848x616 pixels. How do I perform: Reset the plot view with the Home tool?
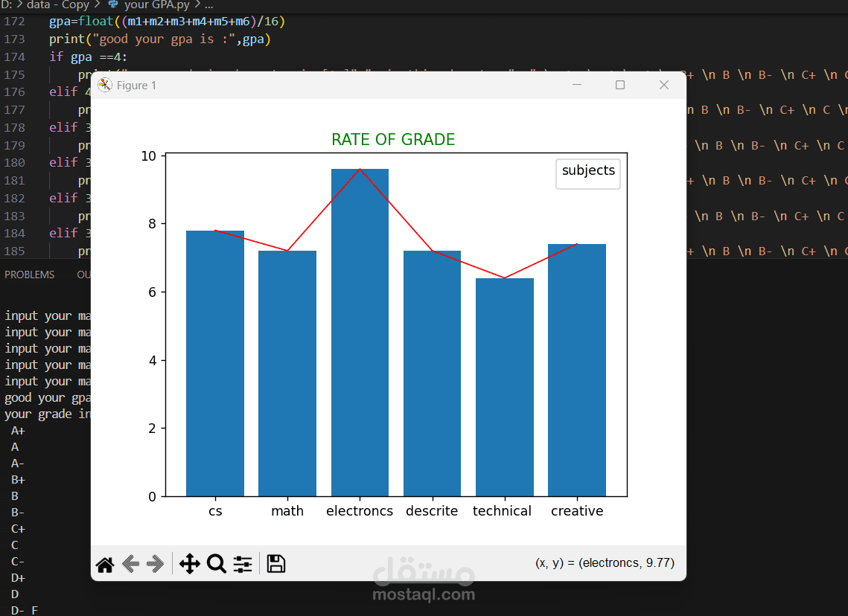tap(104, 564)
